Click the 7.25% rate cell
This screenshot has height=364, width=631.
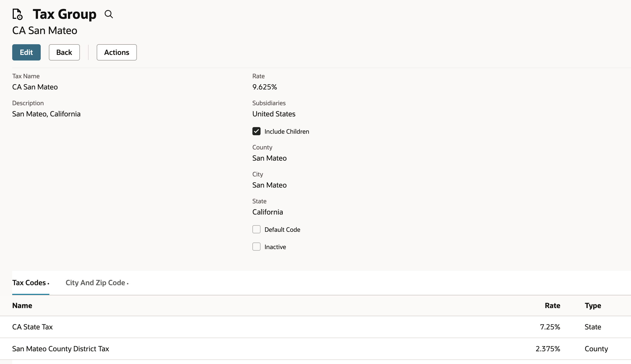(550, 327)
